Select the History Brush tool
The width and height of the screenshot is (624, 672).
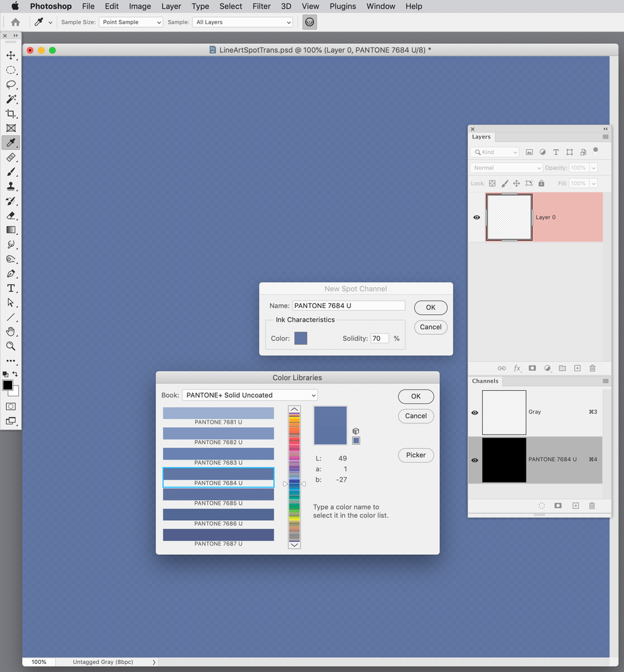[x=11, y=201]
